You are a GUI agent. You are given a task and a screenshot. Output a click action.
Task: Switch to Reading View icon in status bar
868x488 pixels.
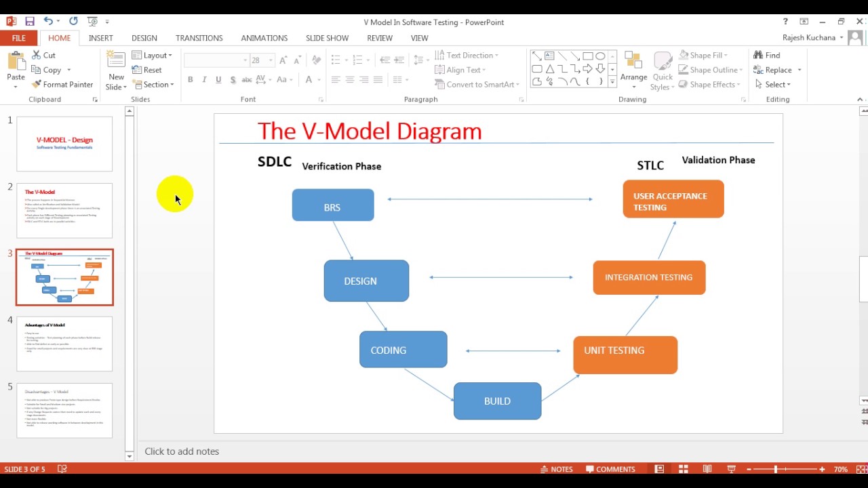pos(707,469)
